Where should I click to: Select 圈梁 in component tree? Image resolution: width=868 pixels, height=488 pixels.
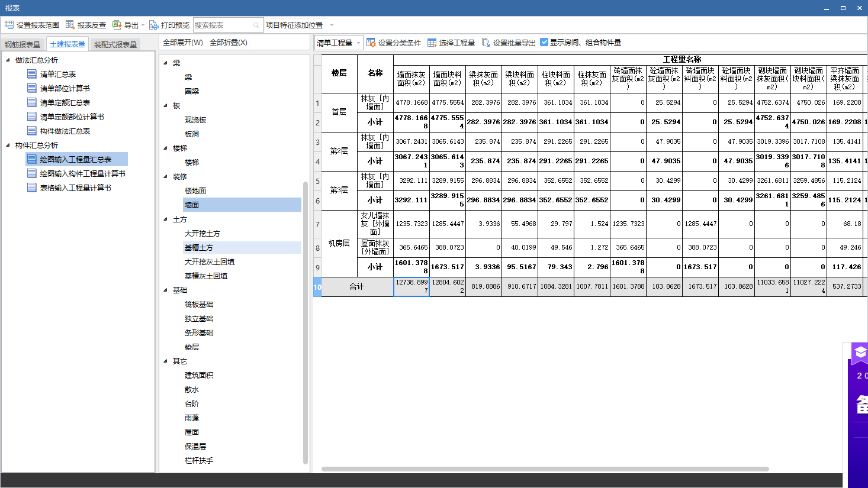coord(192,91)
